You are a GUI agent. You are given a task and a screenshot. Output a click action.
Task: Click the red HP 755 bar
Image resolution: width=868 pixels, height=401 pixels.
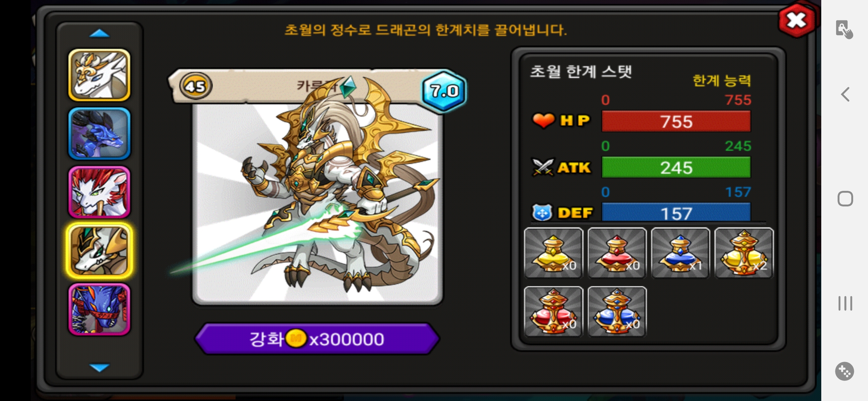676,121
